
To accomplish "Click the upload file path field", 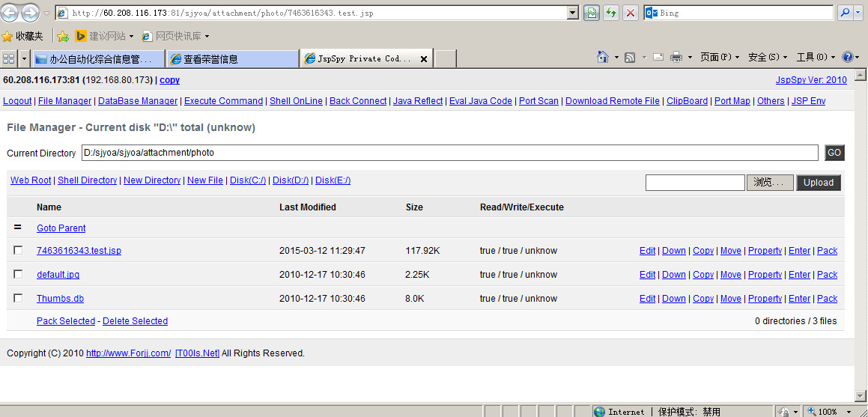I will click(695, 183).
